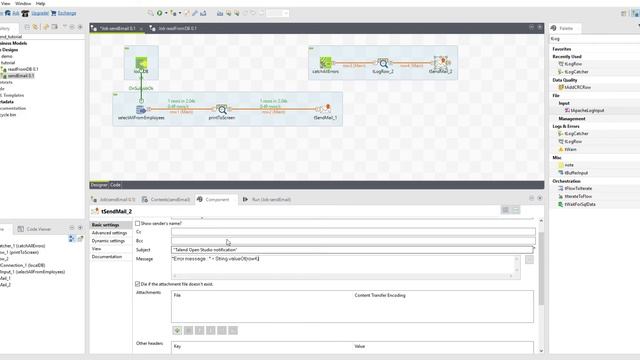Select the selectAllFromEmployees input component
Image resolution: width=640 pixels, height=360 pixels.
pyautogui.click(x=141, y=109)
